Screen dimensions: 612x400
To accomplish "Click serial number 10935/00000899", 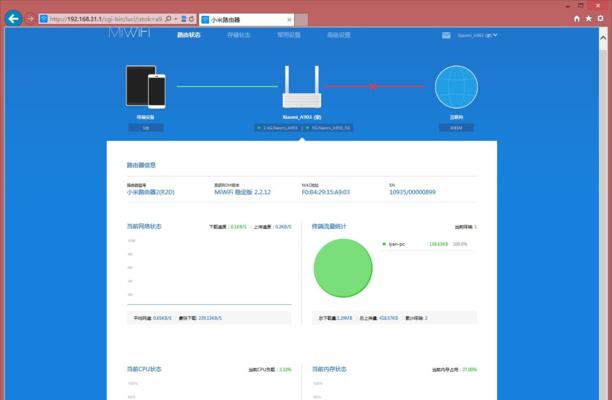I will coord(413,192).
